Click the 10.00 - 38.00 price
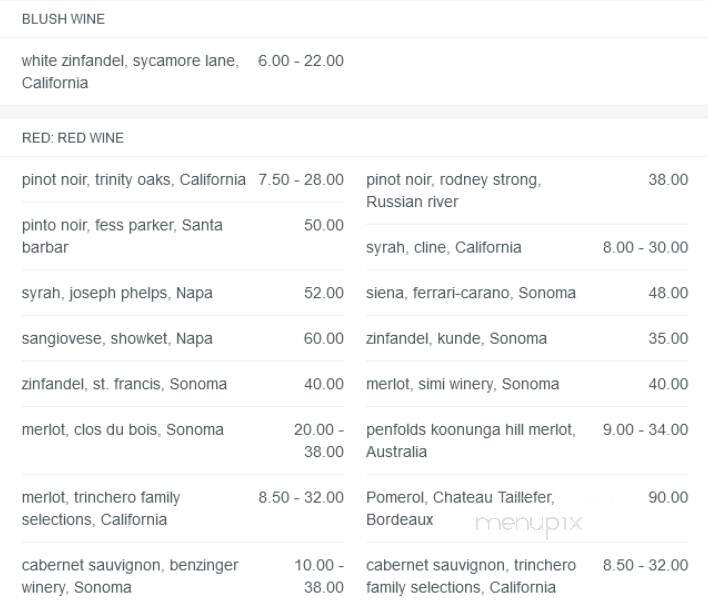Screen dimensions: 708x606 tap(319, 576)
